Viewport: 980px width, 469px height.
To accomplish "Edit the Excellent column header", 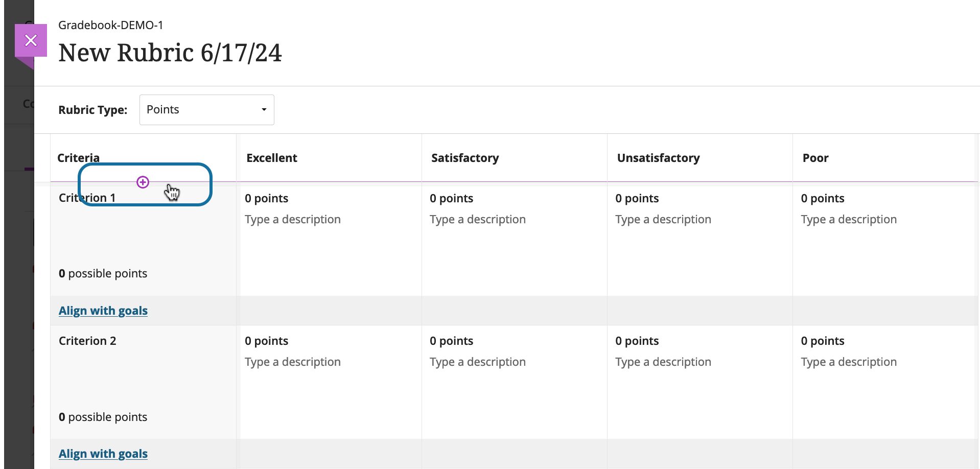I will coord(271,158).
